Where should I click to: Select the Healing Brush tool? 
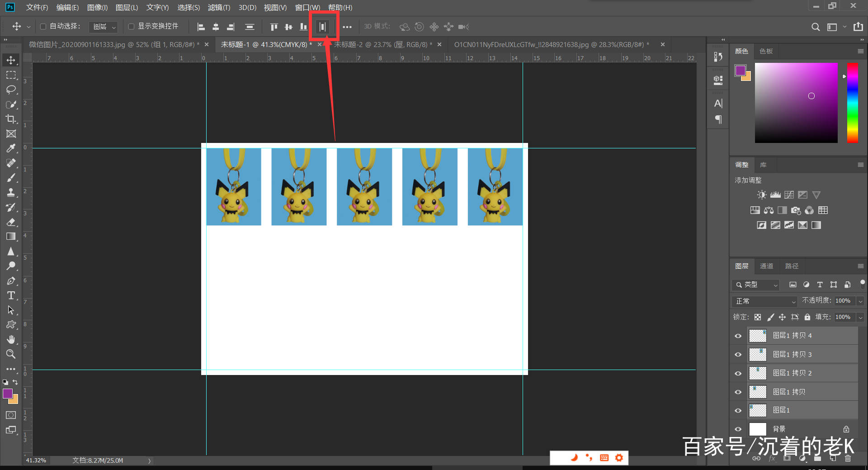pos(11,163)
